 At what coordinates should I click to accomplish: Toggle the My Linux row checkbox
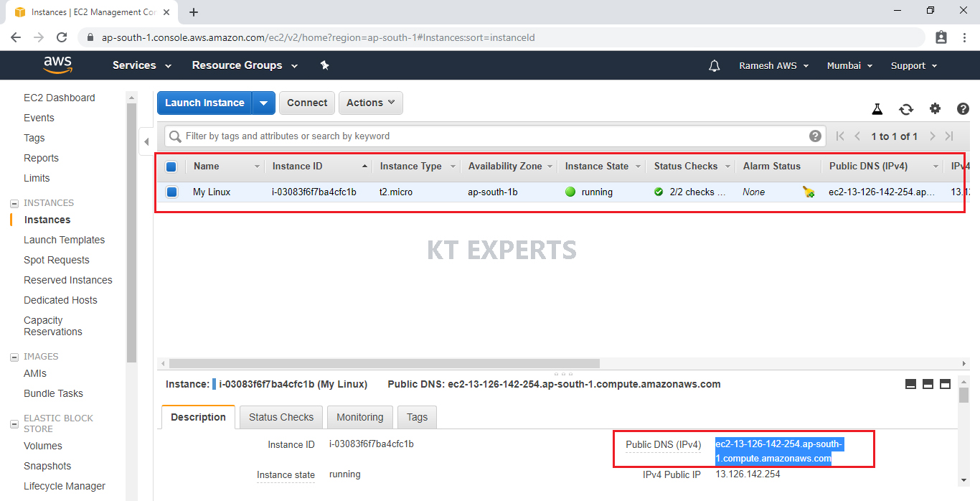coord(171,192)
